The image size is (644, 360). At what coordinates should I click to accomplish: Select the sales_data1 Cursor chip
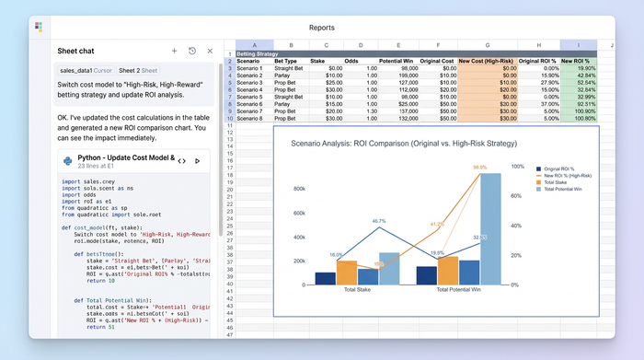[x=86, y=70]
